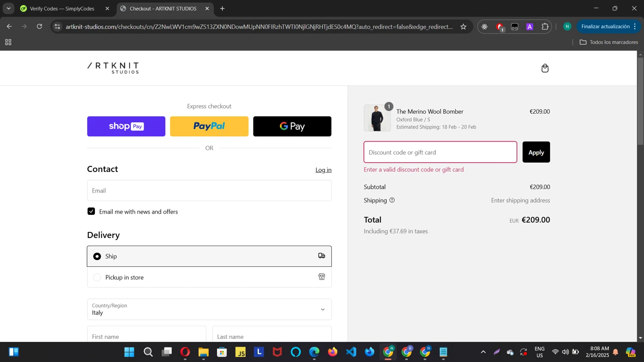The image size is (644, 362).
Task: View site information icon in address bar
Action: coord(58,27)
